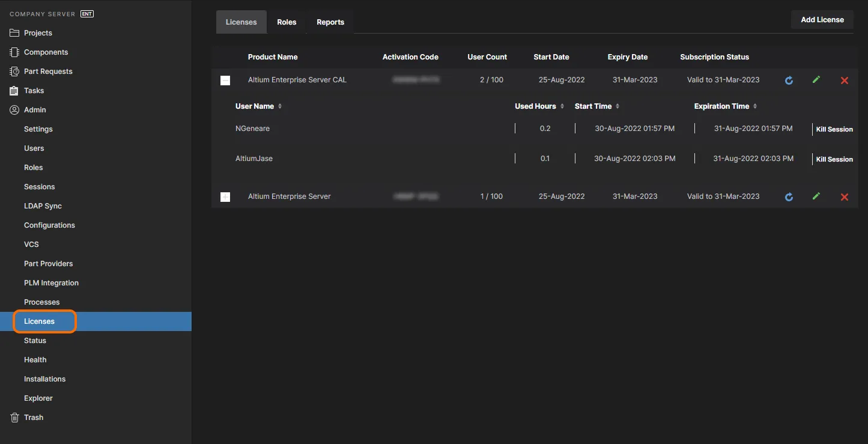868x444 pixels.
Task: Open Roles in the sidebar
Action: coord(34,168)
